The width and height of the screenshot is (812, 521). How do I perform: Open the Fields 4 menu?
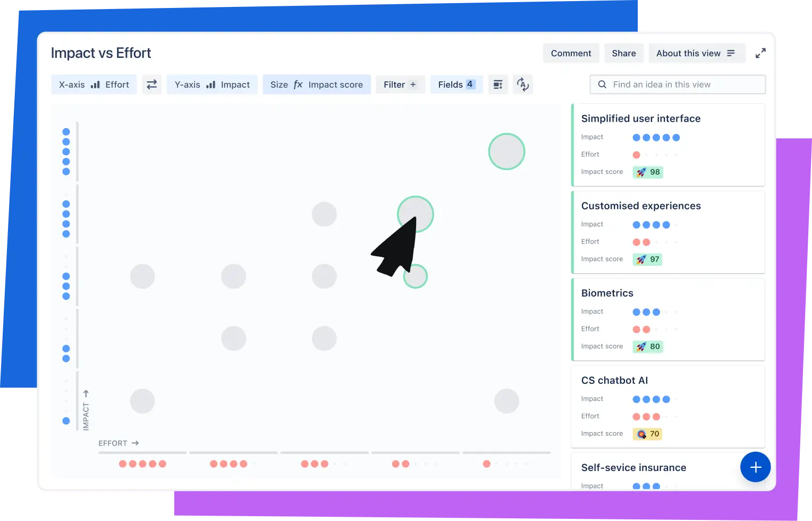coord(456,85)
